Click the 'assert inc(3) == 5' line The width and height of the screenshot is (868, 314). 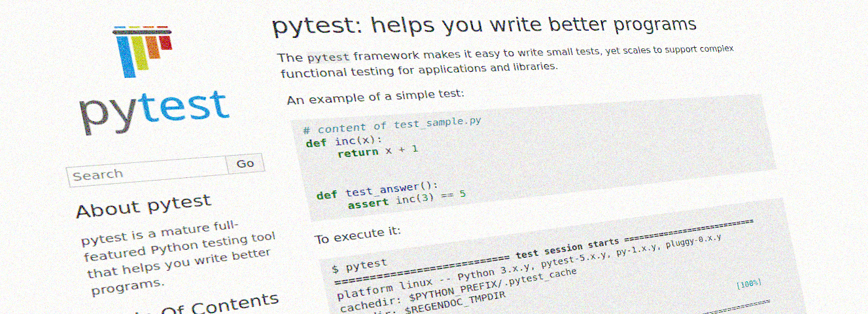(406, 200)
